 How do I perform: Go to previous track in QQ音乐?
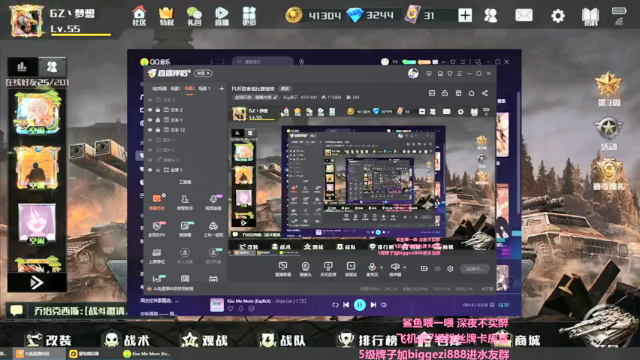346,304
